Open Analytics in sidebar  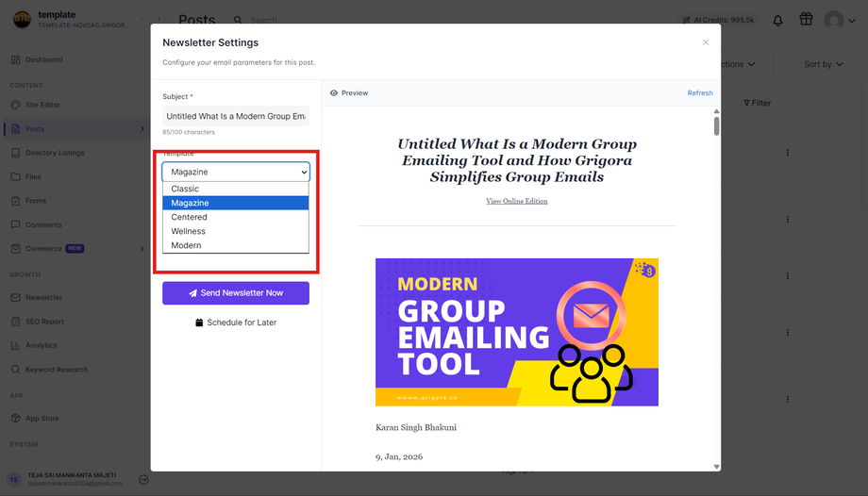pos(41,345)
